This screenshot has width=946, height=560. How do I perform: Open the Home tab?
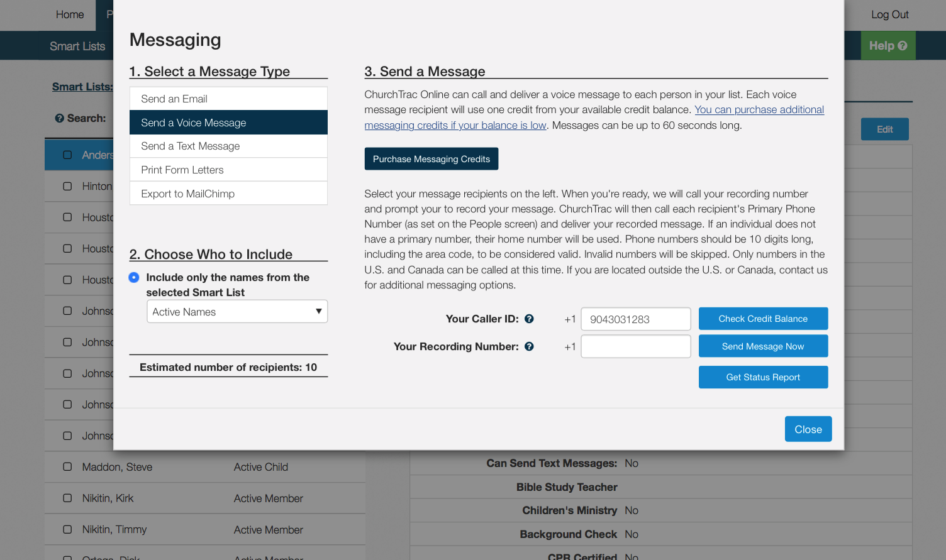click(70, 14)
